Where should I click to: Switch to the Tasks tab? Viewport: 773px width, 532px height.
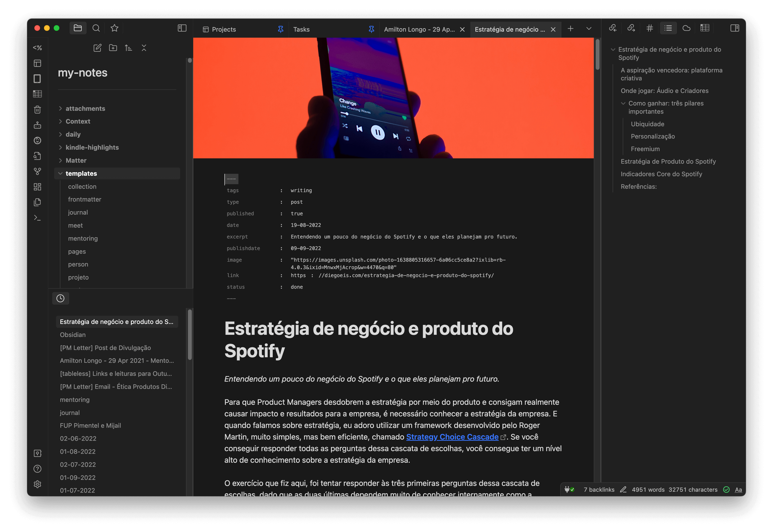[302, 29]
